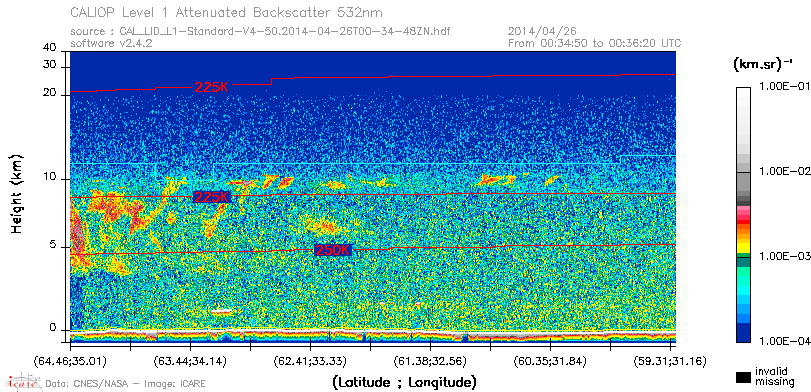
Task: Click the (km.sr)-1 units label
Action: pos(763,65)
